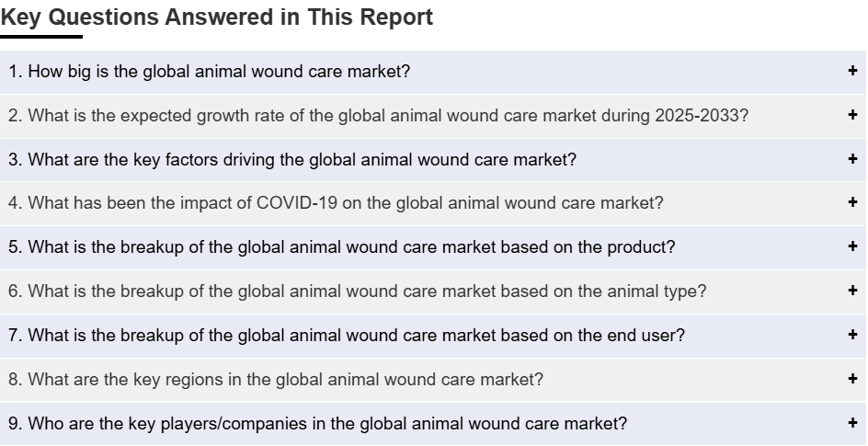Viewport: 868px width, 446px height.
Task: Click plus icon on key regions question
Action: point(852,379)
